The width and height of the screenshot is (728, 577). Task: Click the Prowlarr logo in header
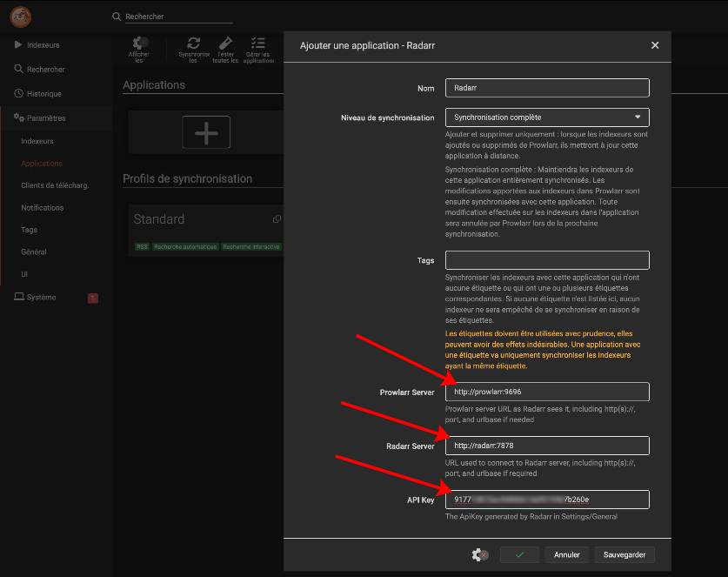tap(20, 16)
